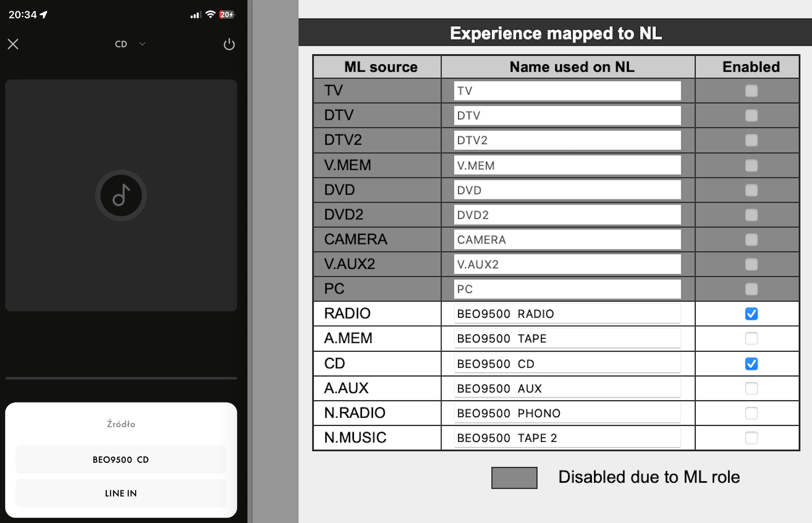Enable the A.AUX source checkbox
812x523 pixels.
pos(751,388)
